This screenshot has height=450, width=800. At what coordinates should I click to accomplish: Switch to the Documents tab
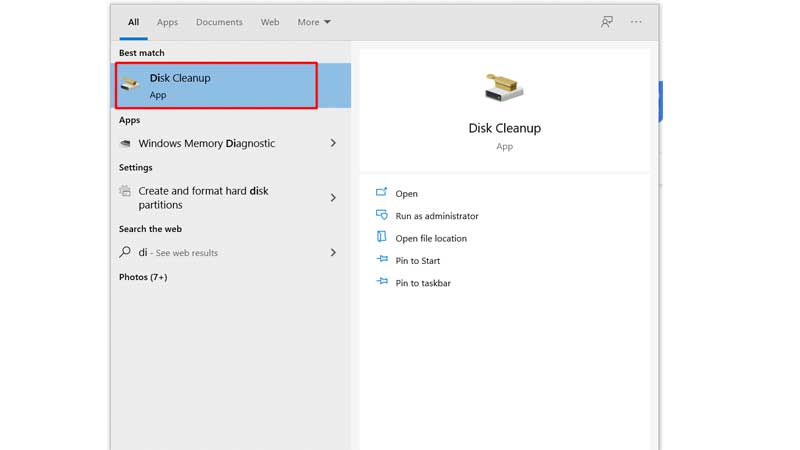219,22
